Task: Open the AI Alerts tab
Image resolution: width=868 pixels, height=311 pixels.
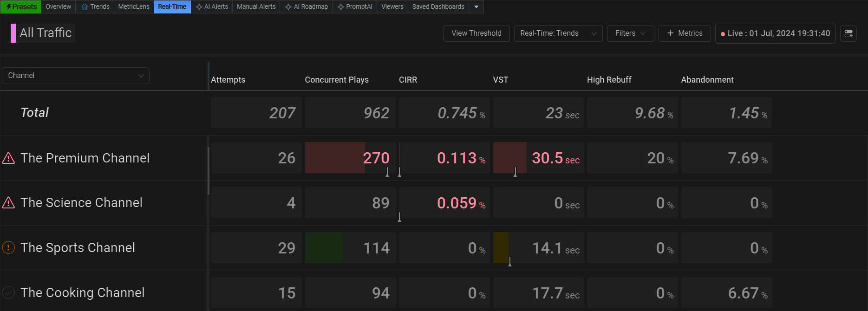Action: click(212, 7)
